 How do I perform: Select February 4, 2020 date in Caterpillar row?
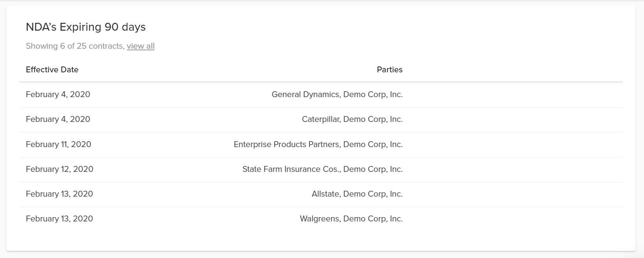coord(58,119)
